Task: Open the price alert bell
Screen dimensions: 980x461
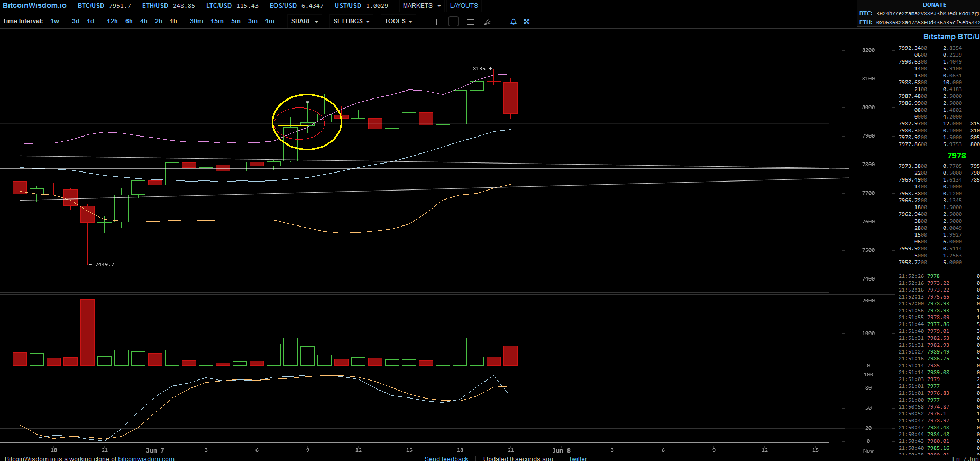Action: click(x=513, y=22)
